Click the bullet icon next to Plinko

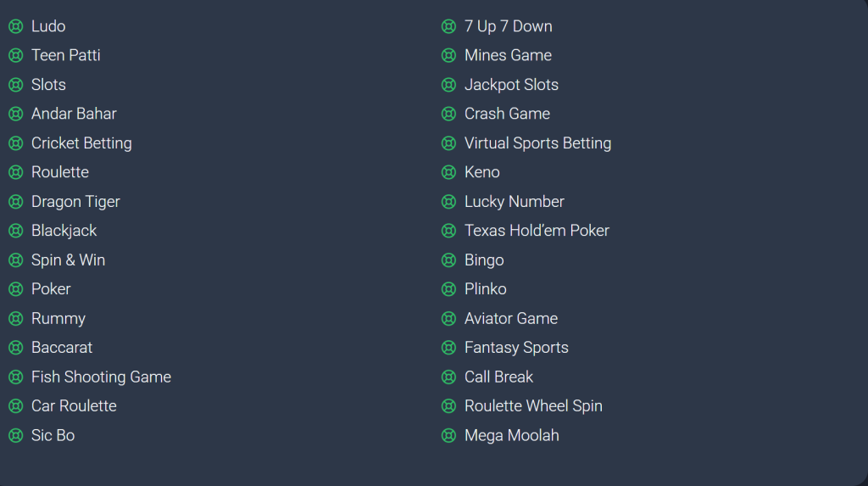tap(448, 289)
